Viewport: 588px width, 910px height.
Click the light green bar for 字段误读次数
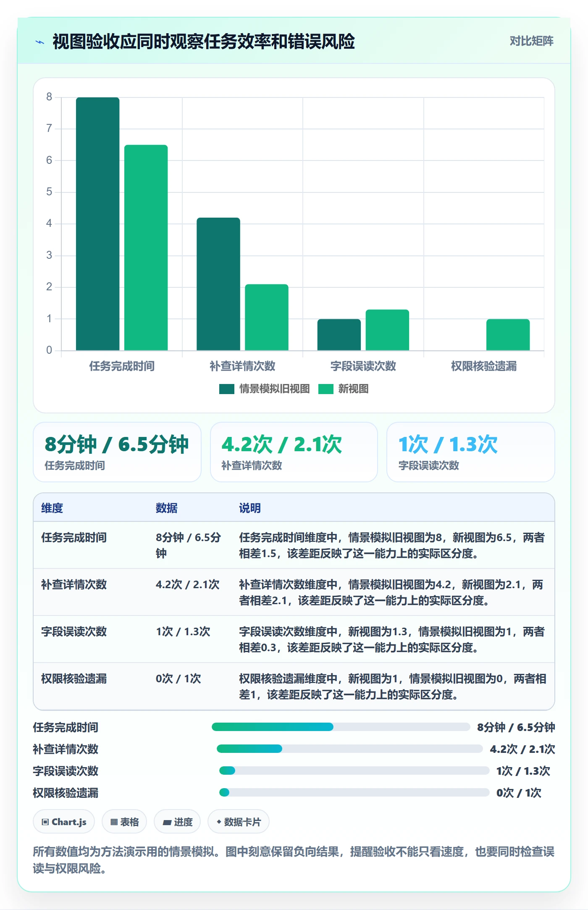[x=387, y=330]
